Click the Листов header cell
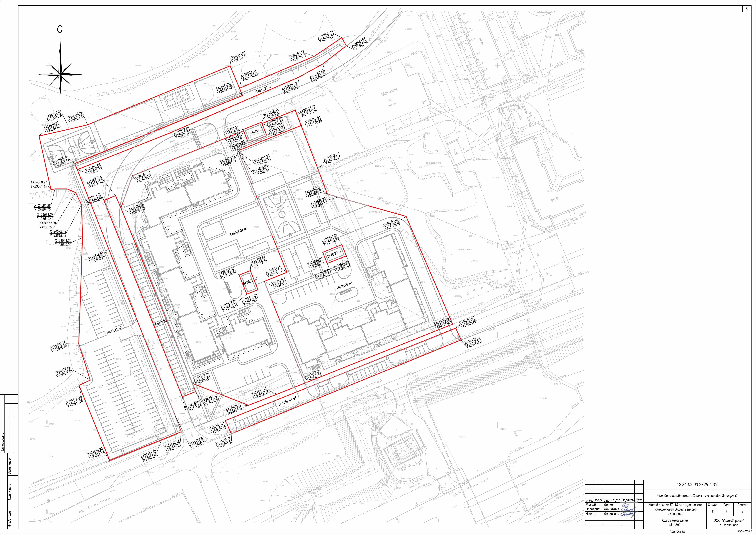 pos(742,505)
